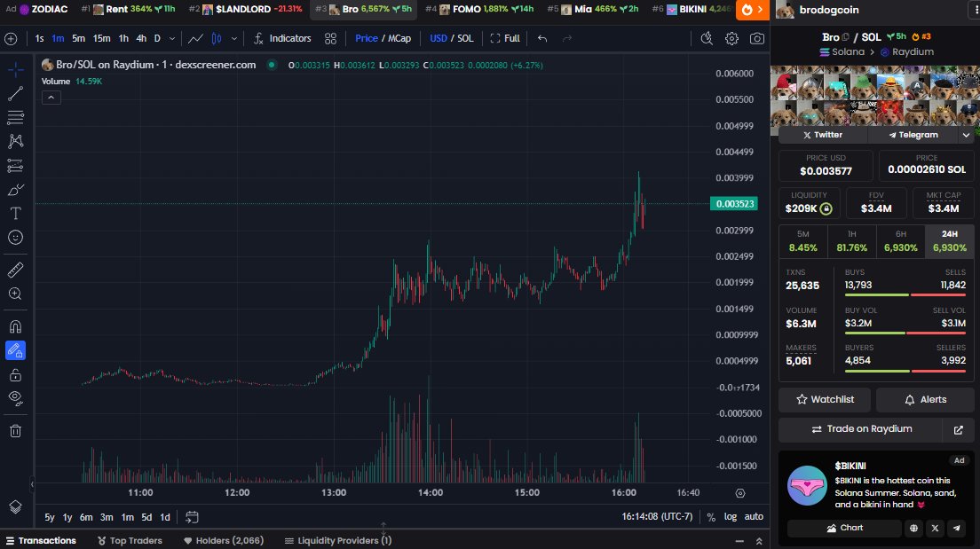Expand social links dropdown next to Telegram

point(967,135)
